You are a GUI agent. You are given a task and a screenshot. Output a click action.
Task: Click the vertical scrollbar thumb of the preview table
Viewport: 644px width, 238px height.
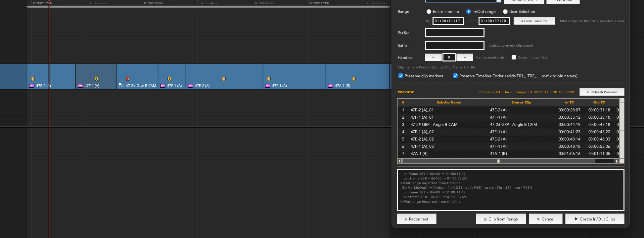pos(622,131)
